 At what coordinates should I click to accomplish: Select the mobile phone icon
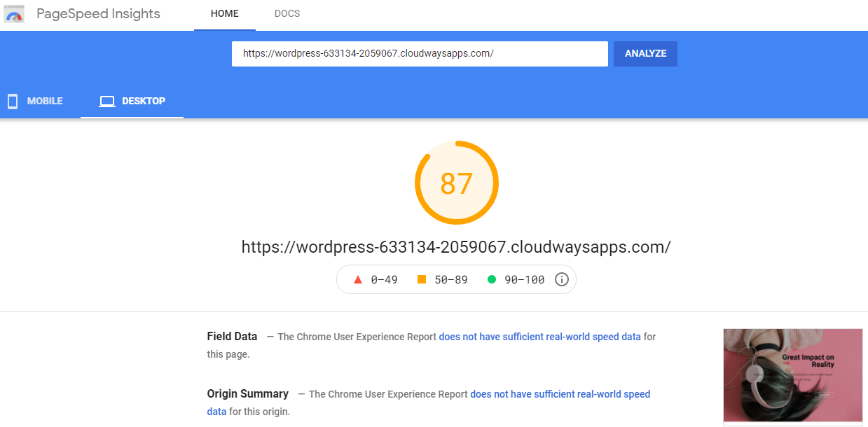(x=12, y=101)
